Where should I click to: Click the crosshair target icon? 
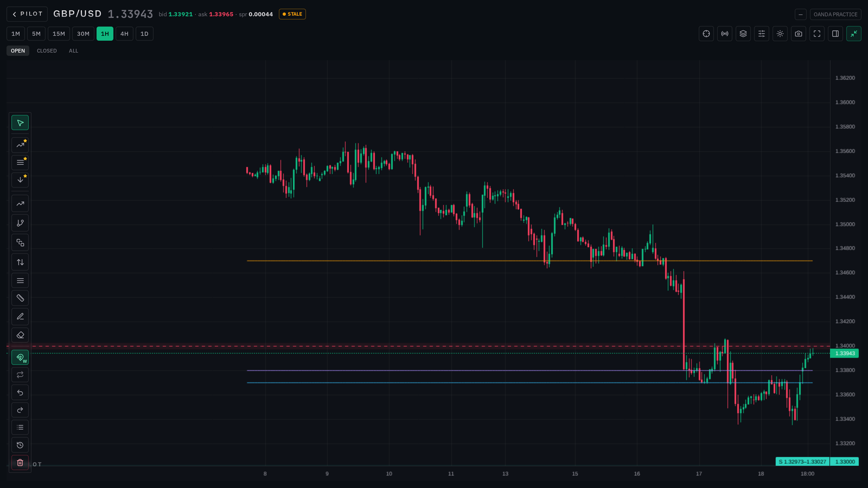706,34
